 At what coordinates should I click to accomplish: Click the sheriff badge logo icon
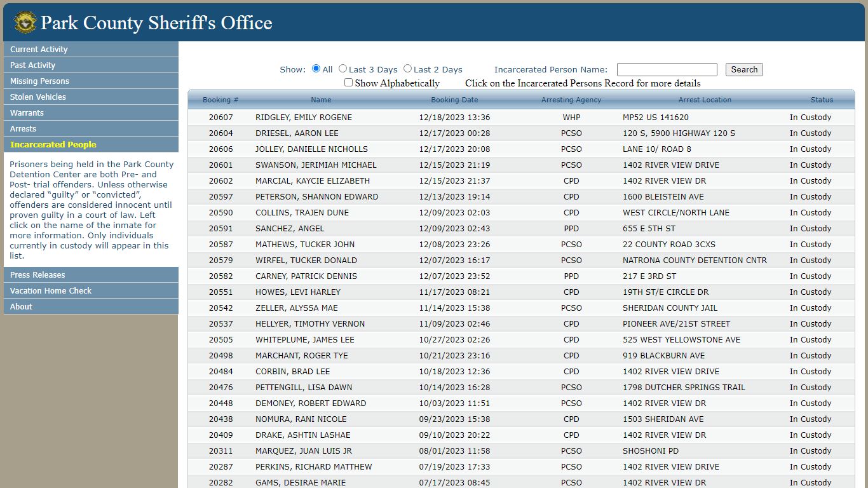pos(25,22)
